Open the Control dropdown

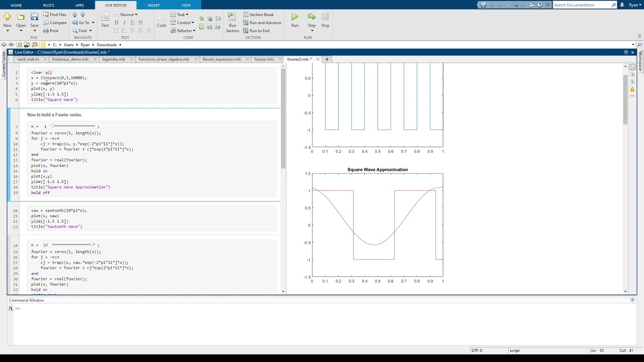pyautogui.click(x=182, y=23)
